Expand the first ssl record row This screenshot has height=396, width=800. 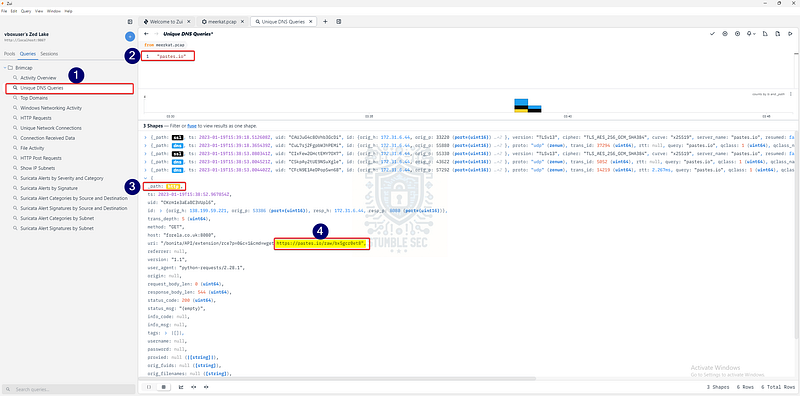pyautogui.click(x=145, y=137)
